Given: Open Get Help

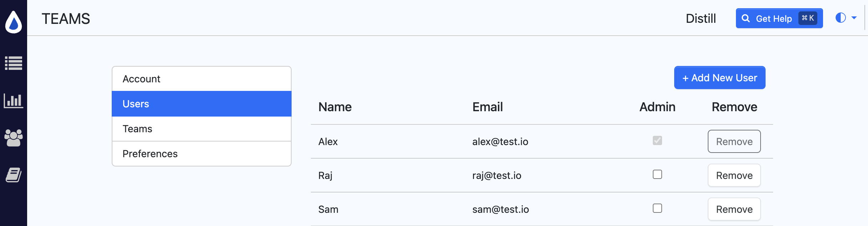Looking at the screenshot, I should (x=778, y=18).
